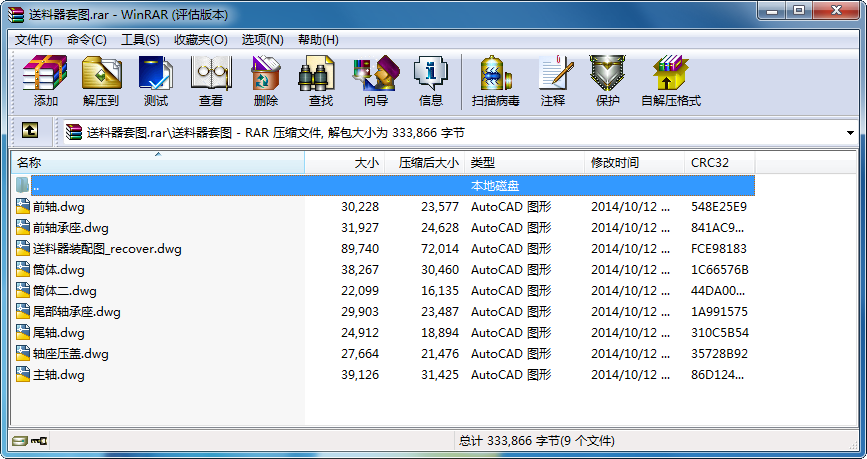Click the packed size value 31,425
Image resolution: width=867 pixels, height=459 pixels.
click(440, 375)
